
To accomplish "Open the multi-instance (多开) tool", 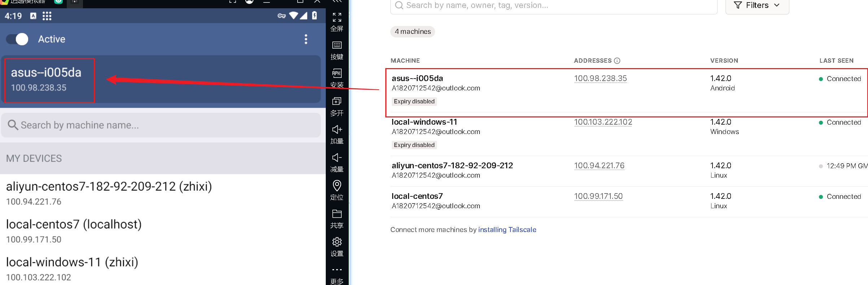I will (337, 101).
